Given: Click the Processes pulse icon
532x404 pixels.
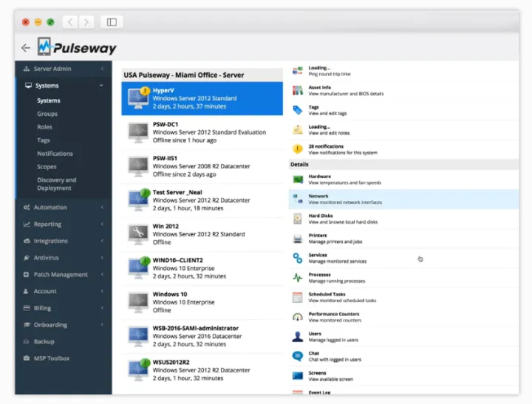Looking at the screenshot, I should (298, 278).
